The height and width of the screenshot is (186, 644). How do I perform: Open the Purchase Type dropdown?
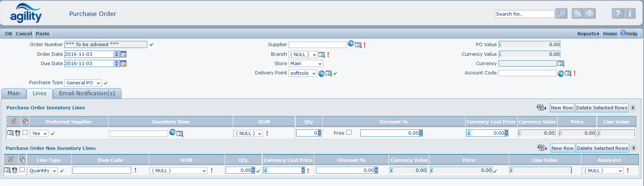tap(83, 83)
